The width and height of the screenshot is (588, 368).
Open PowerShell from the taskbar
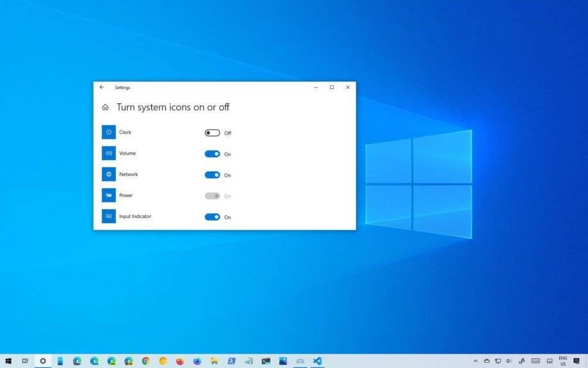point(231,361)
